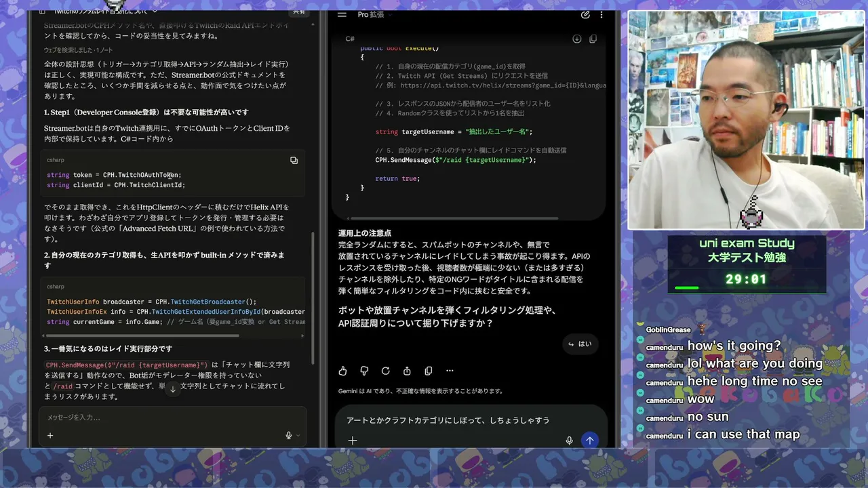Click the "string clientId = CPH.TwitchClientId;" code line
This screenshot has height=488, width=868.
(116, 185)
